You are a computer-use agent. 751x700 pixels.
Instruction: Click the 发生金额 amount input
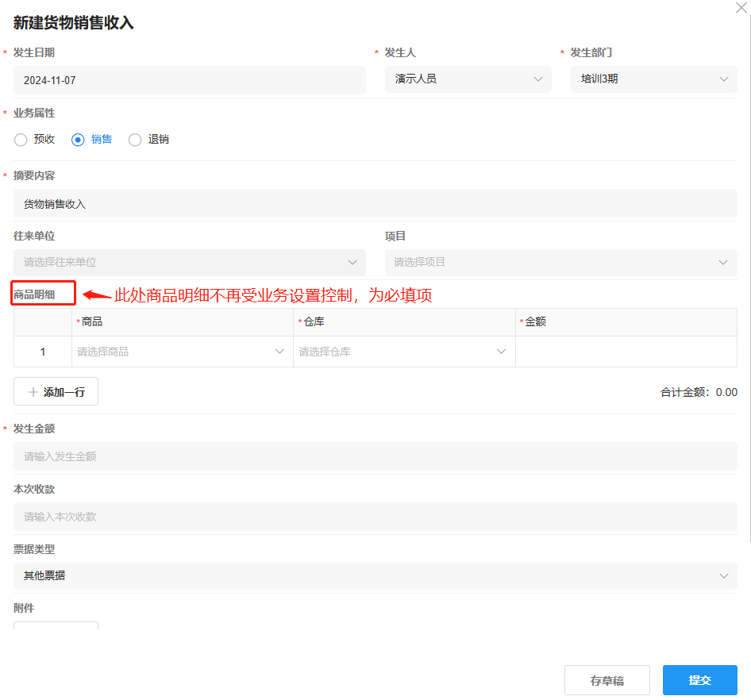pyautogui.click(x=374, y=456)
